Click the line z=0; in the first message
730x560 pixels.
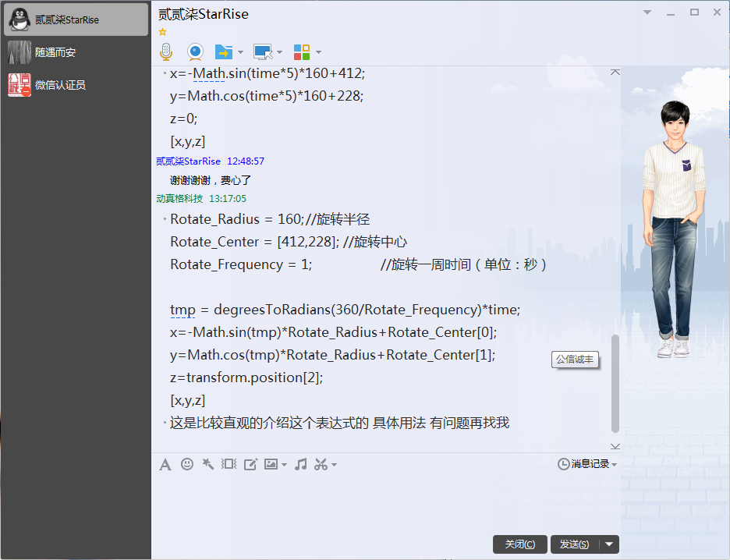click(x=183, y=119)
